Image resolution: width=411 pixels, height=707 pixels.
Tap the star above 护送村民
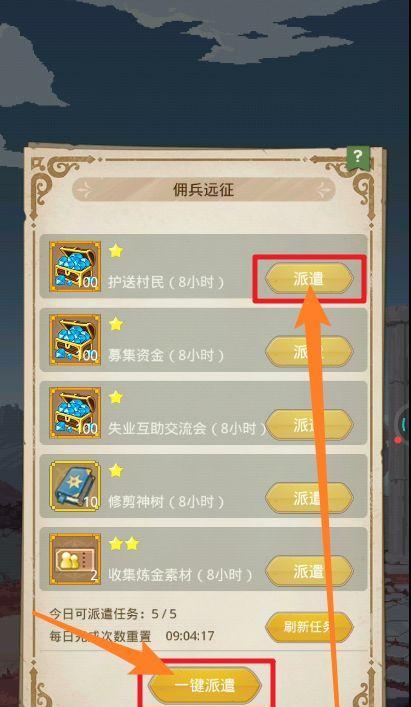(x=116, y=251)
